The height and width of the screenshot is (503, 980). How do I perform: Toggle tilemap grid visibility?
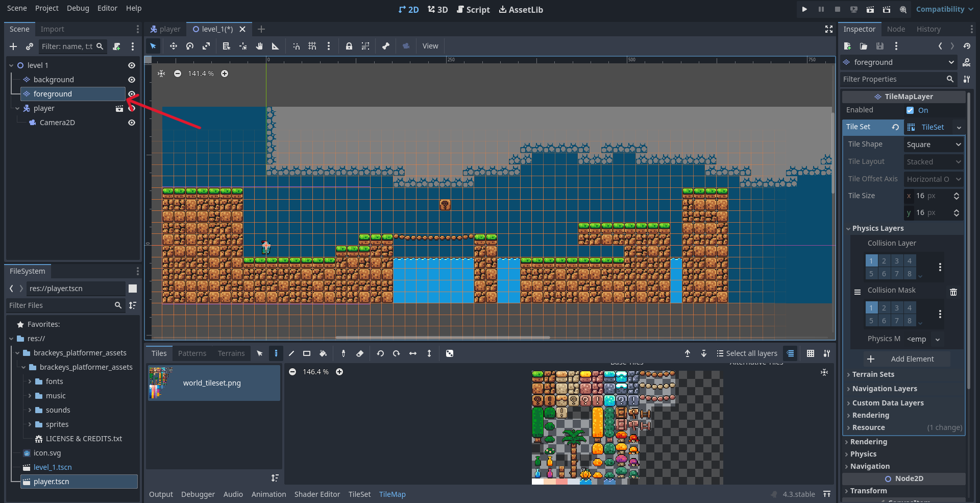point(811,353)
